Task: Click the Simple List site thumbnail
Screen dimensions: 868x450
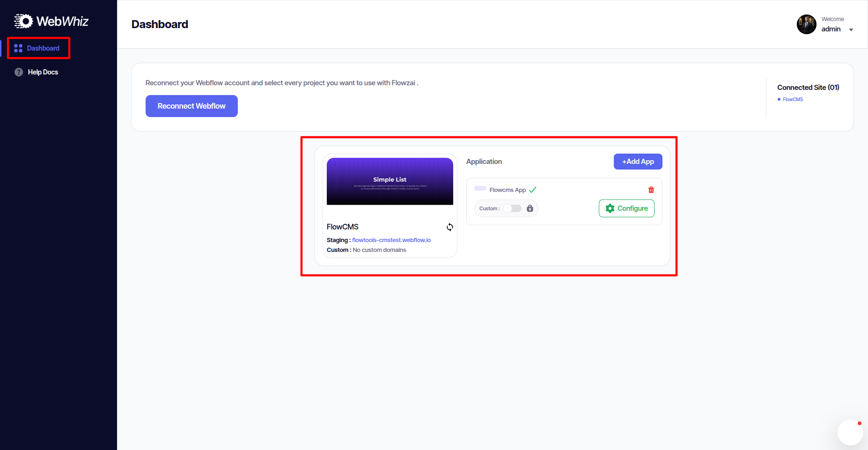Action: 390,181
